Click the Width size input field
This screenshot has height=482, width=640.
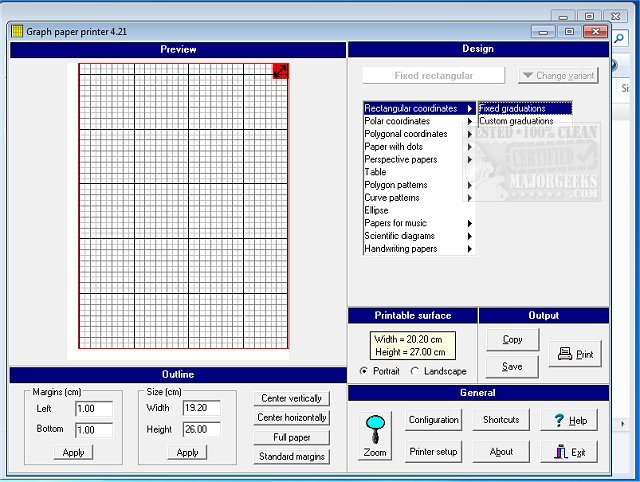pos(202,408)
